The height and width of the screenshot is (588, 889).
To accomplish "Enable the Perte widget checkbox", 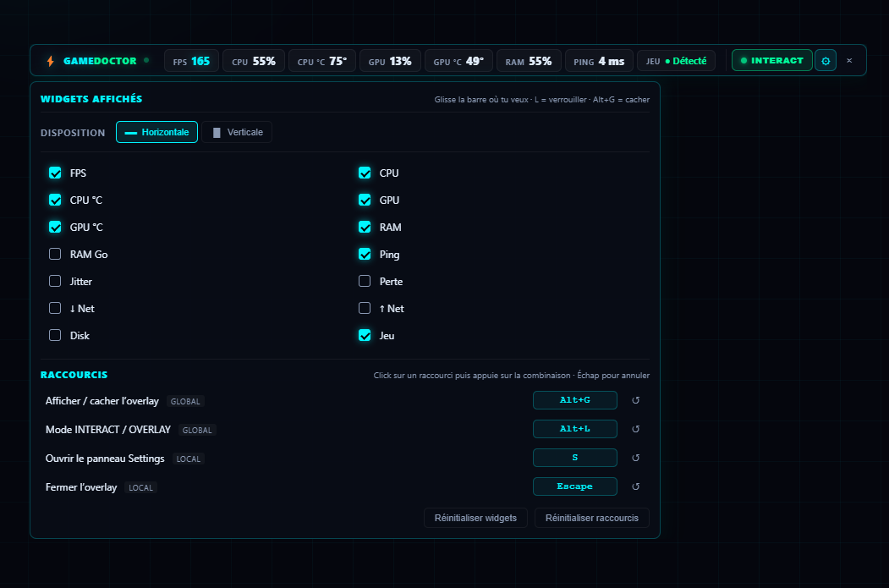I will click(x=365, y=281).
